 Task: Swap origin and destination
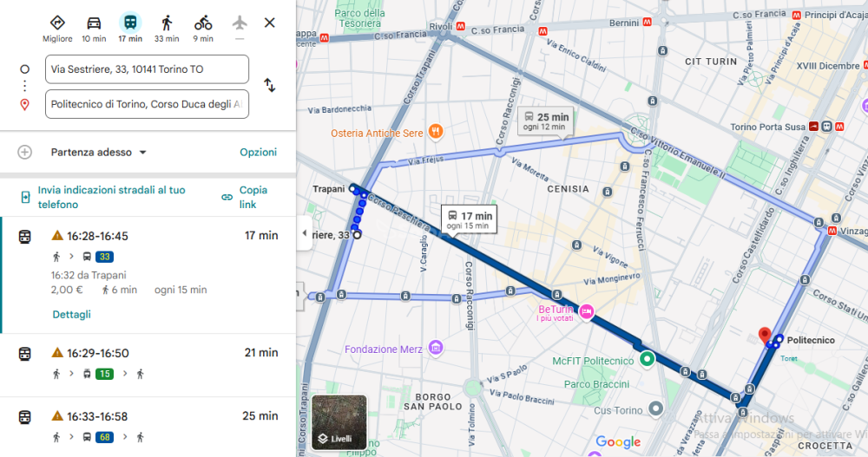coord(270,85)
